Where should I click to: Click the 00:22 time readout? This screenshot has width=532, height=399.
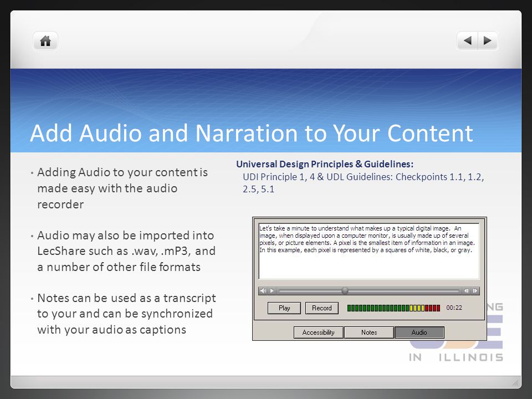tap(454, 308)
